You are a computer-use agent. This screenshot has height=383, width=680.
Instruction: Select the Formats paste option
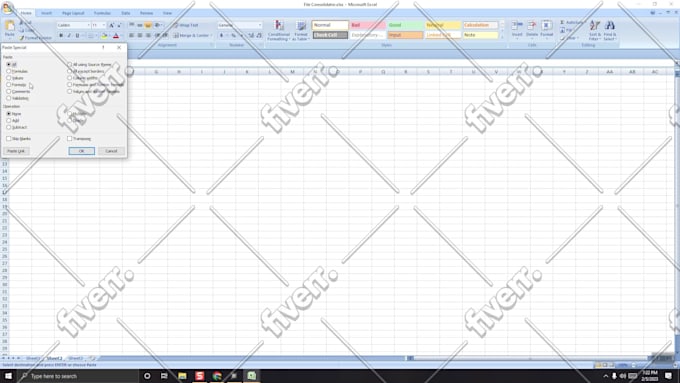tap(9, 85)
